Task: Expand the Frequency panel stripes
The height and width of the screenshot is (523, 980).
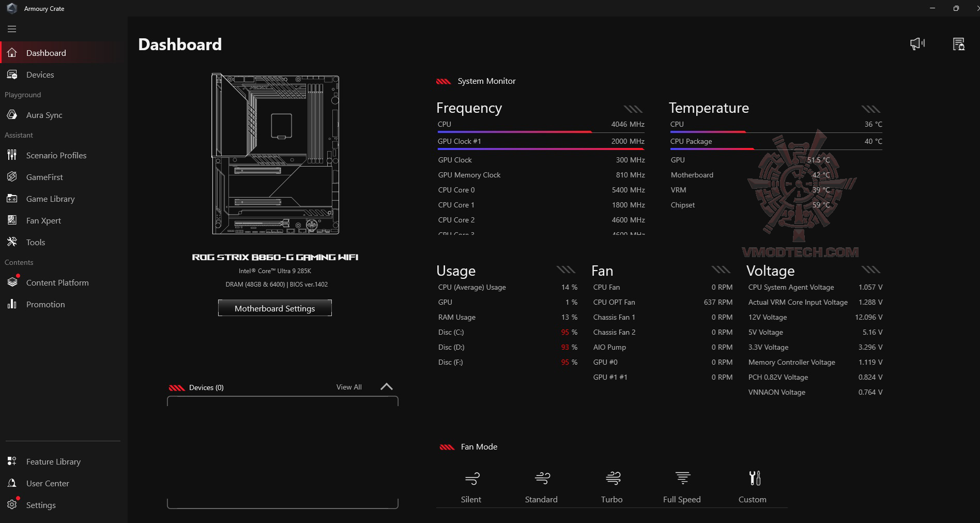Action: pyautogui.click(x=633, y=109)
